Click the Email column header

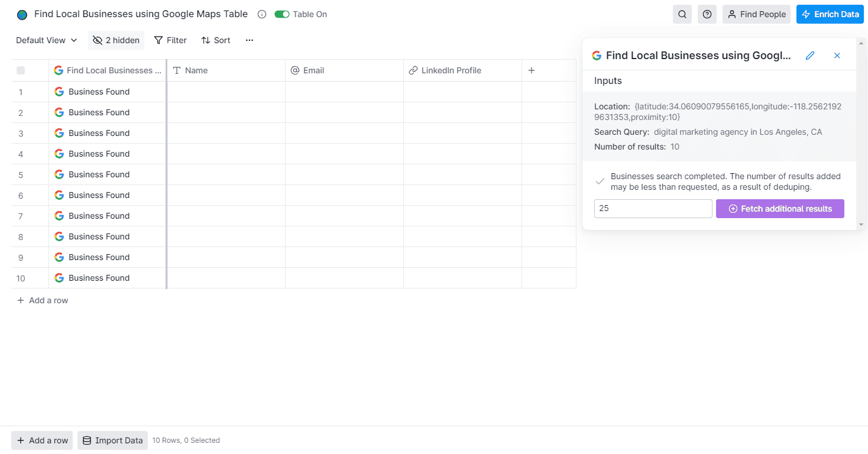click(x=344, y=70)
